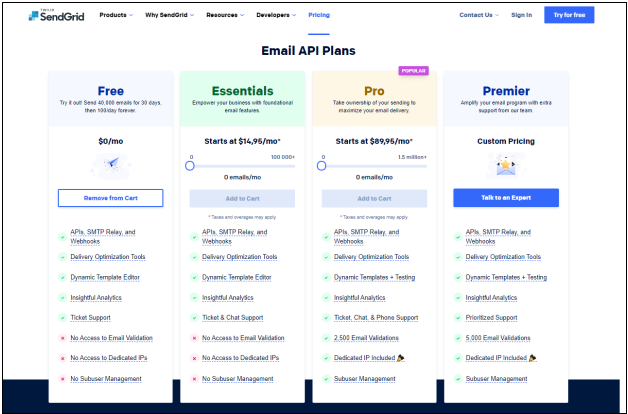
Task: Click Premier's APIs, SMTP Relay, and Webhooks
Action: pos(498,237)
